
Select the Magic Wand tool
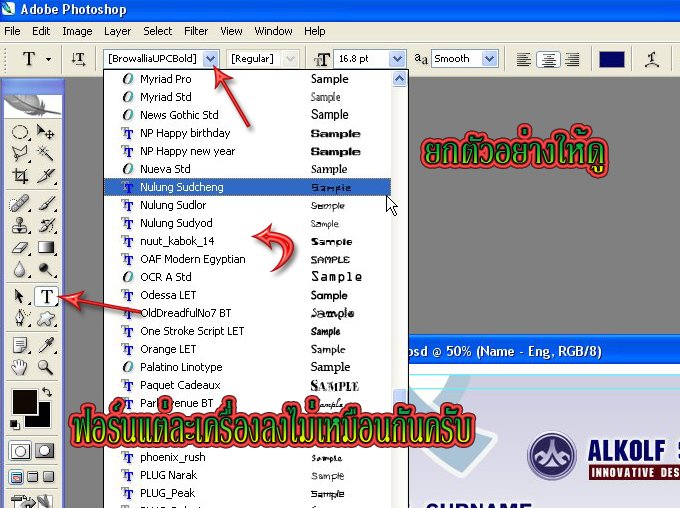tap(46, 154)
